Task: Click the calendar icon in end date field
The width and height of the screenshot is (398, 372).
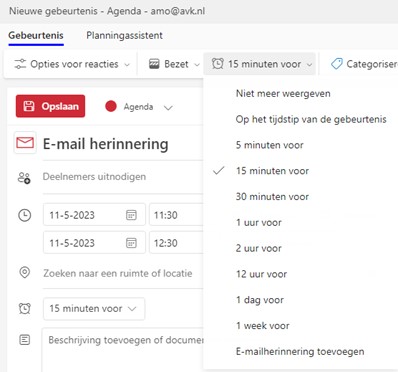Action: [131, 243]
